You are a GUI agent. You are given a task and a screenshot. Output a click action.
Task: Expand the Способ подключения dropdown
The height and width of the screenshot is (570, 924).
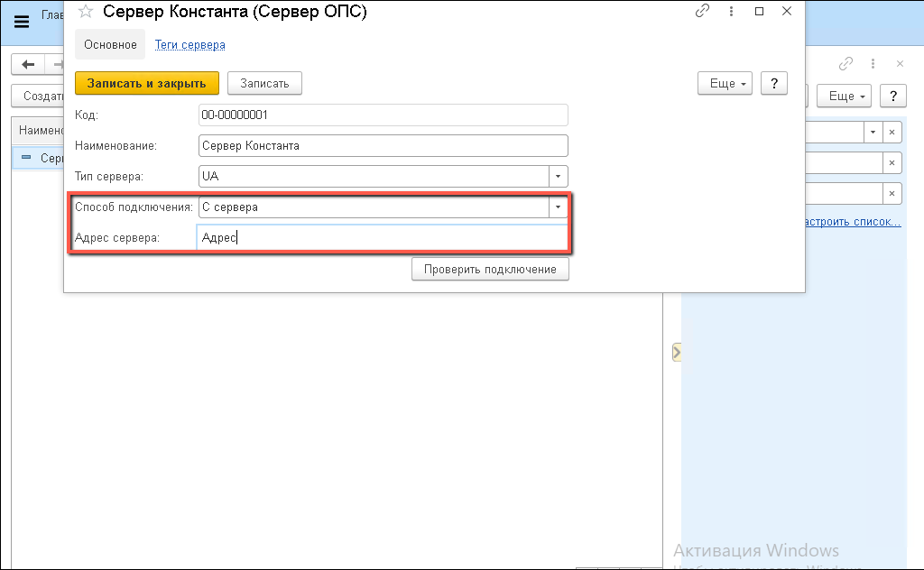(559, 207)
